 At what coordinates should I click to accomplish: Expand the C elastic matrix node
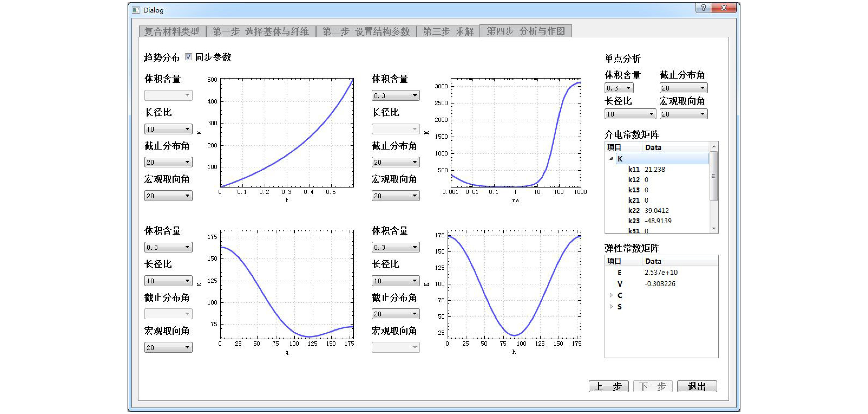click(611, 295)
